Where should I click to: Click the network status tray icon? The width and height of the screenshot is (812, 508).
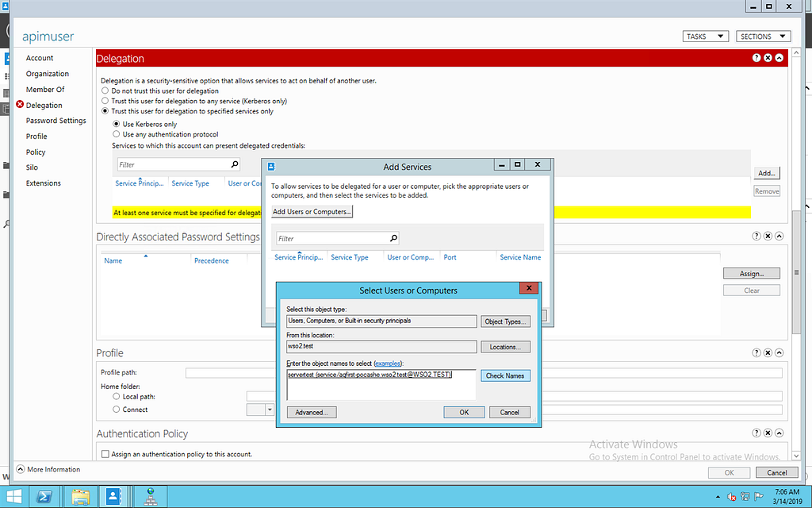pyautogui.click(x=745, y=497)
